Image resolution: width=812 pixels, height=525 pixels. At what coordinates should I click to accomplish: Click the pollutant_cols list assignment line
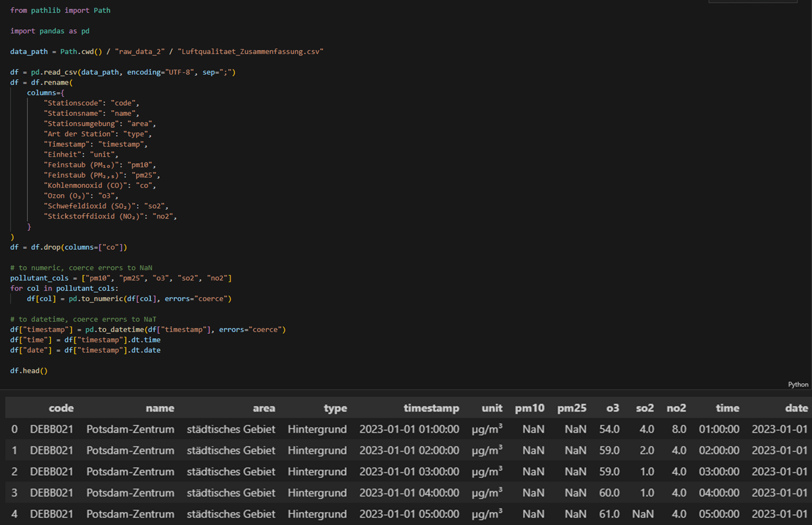click(121, 278)
